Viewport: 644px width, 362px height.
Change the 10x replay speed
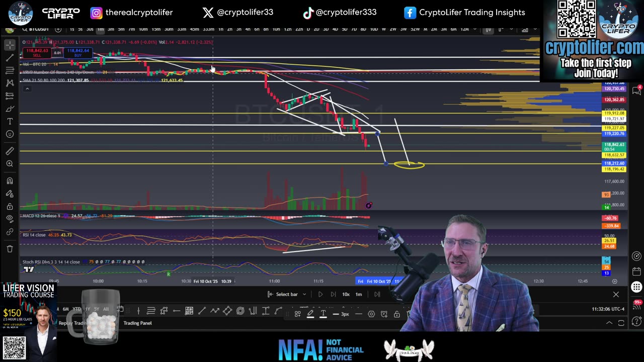tap(346, 294)
